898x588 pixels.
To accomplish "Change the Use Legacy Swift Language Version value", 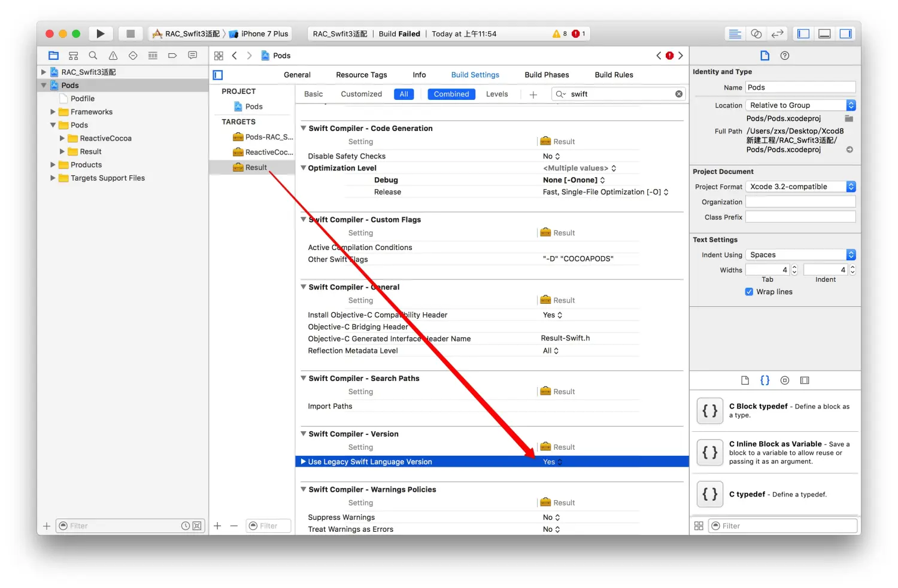I will (553, 462).
